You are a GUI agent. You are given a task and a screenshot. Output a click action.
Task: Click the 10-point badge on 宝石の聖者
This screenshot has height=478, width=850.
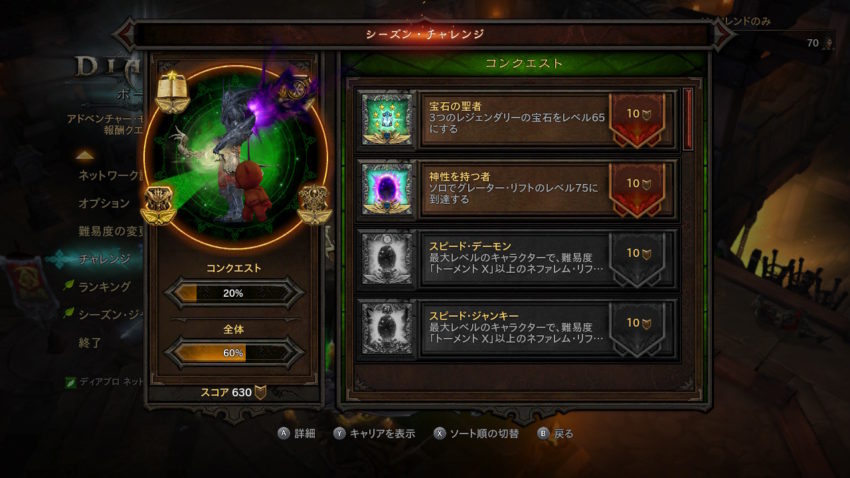click(638, 119)
